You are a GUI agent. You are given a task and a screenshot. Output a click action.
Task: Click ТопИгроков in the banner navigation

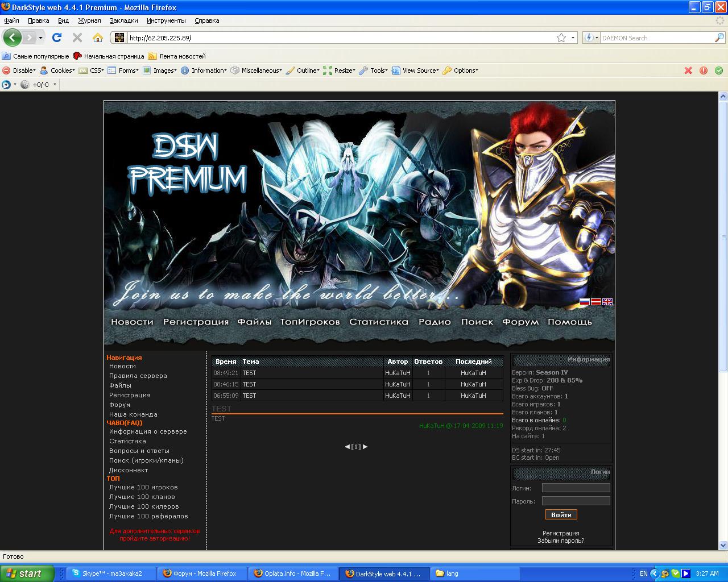pyautogui.click(x=310, y=322)
